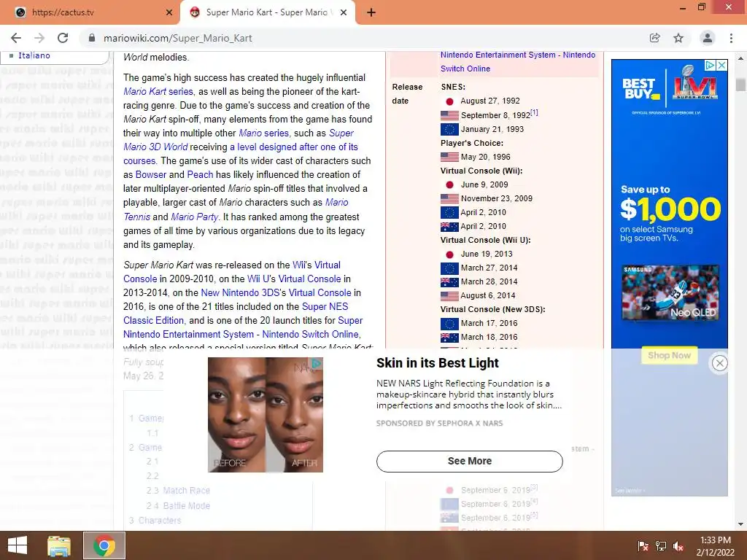This screenshot has height=560, width=747.
Task: Click the vertical scrollbar thumb
Action: tap(740, 85)
